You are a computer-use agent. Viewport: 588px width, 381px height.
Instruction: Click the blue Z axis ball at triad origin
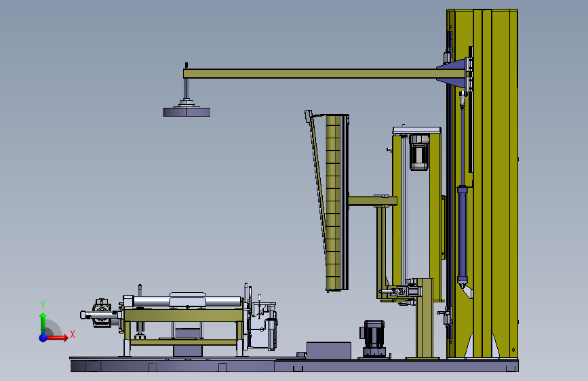pyautogui.click(x=43, y=338)
